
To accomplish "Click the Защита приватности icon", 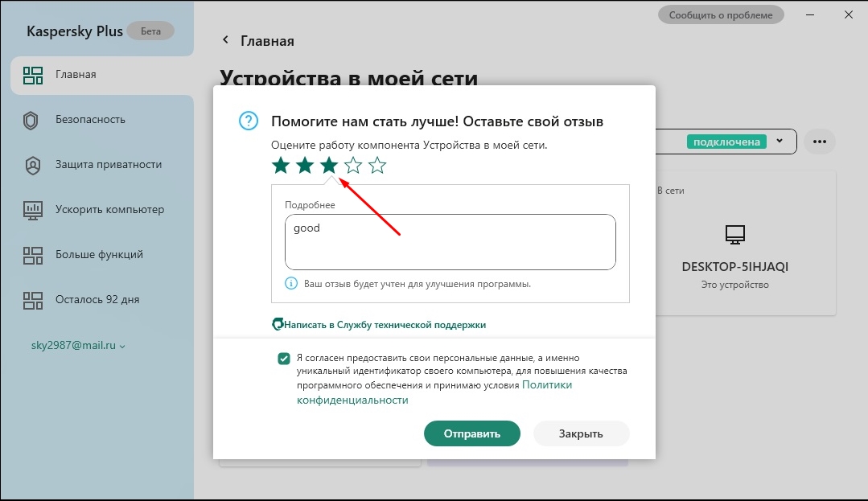I will (32, 165).
